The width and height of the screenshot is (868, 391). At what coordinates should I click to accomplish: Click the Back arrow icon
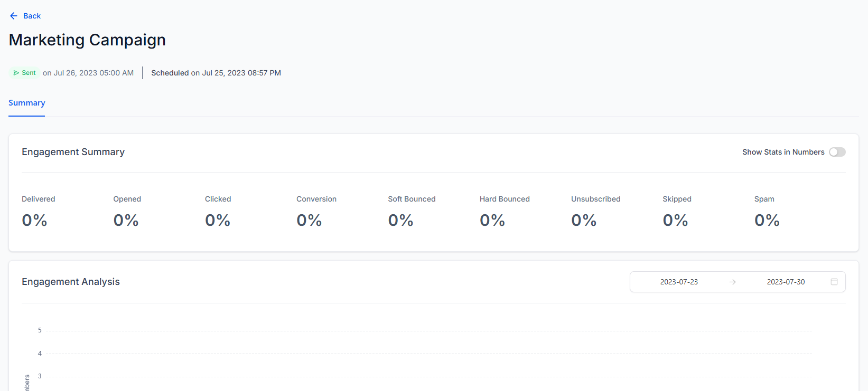click(14, 16)
